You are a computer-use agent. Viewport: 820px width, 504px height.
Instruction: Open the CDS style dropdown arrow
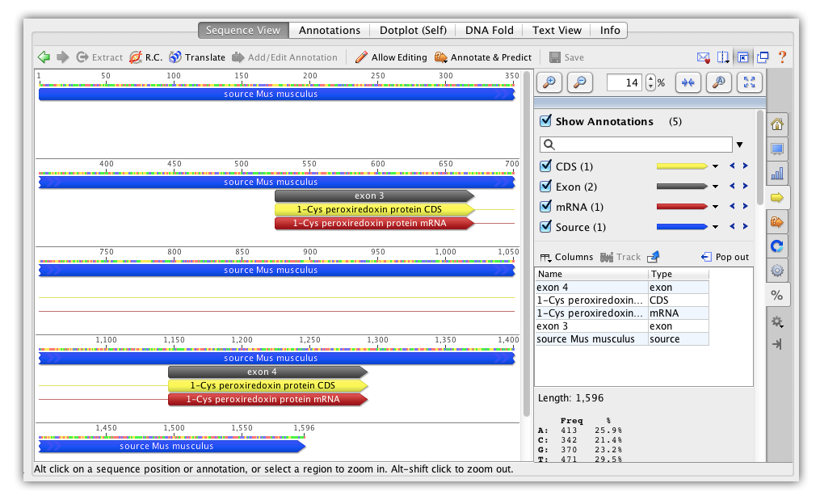tap(715, 166)
